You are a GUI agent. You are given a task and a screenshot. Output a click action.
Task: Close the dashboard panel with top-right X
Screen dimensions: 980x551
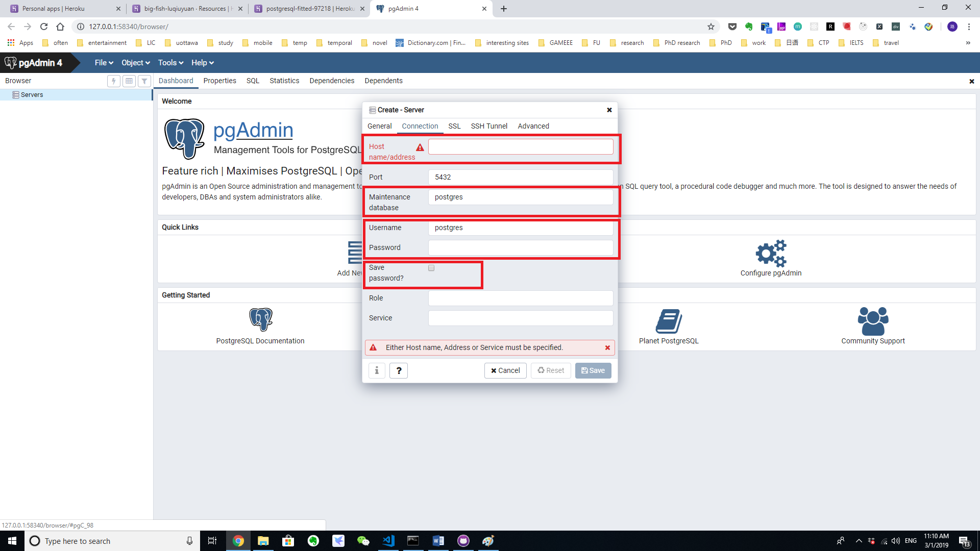[x=972, y=81]
